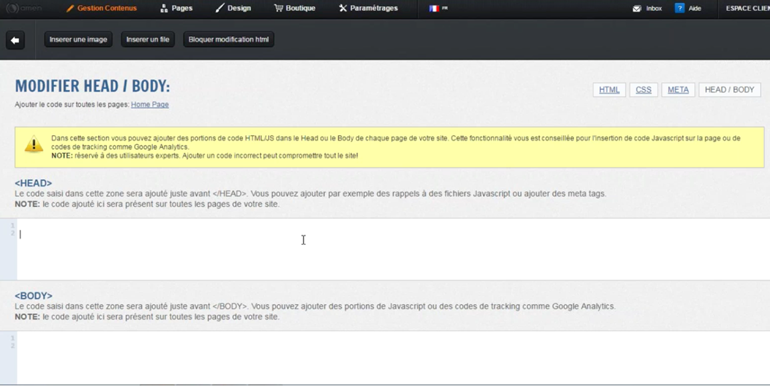Image resolution: width=770 pixels, height=386 pixels.
Task: Select the HEAD / BODY tab
Action: [729, 90]
